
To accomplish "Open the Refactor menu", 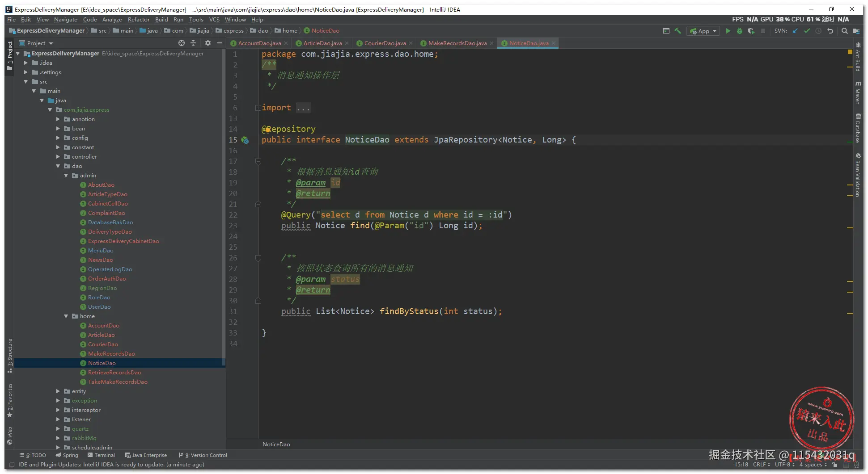I will click(x=139, y=20).
